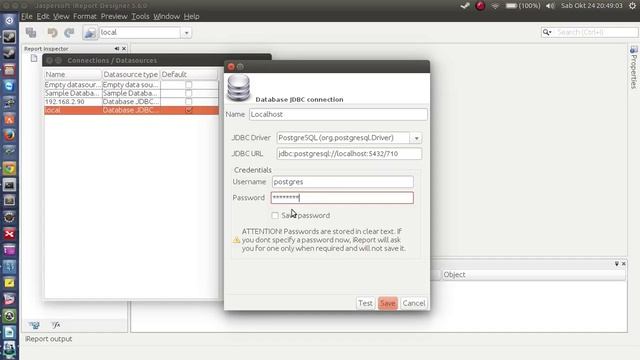Screen dimensions: 640x360
Task: Open the JDBC Driver dropdown arrow
Action: [416, 138]
